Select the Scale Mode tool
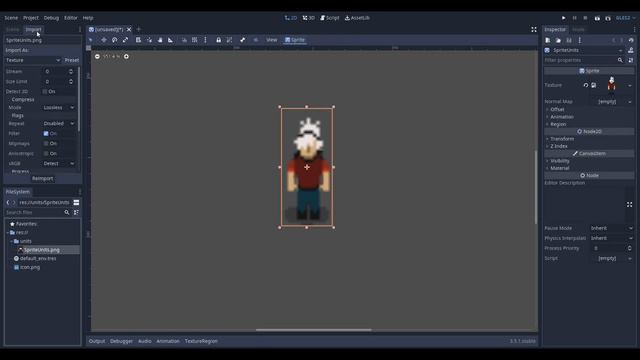The image size is (640, 360). click(x=125, y=40)
